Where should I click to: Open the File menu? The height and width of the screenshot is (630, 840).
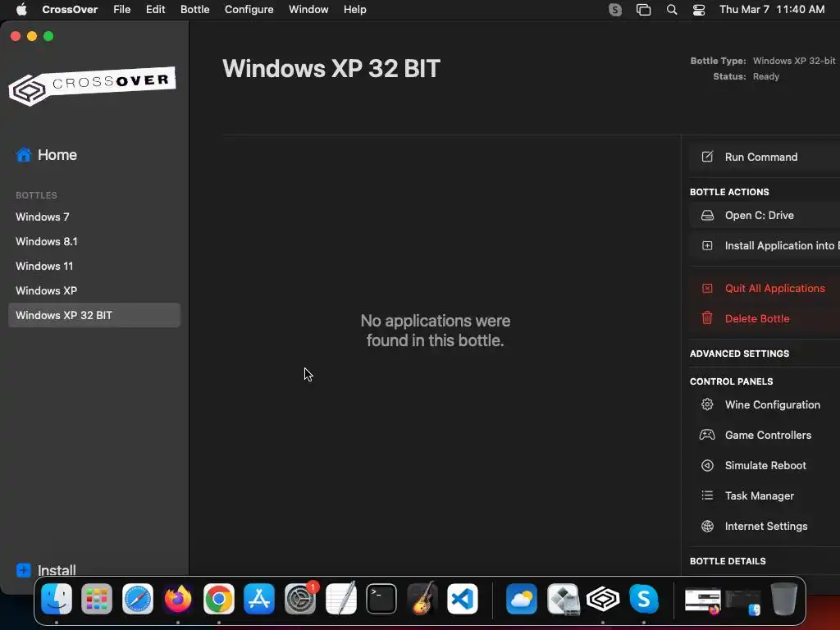coord(121,10)
